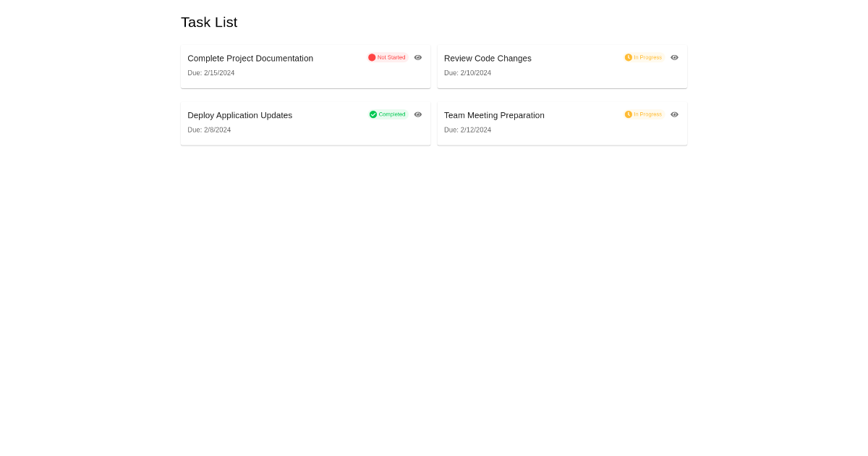Click the Task List page heading
This screenshot has width=868, height=456.
(209, 22)
